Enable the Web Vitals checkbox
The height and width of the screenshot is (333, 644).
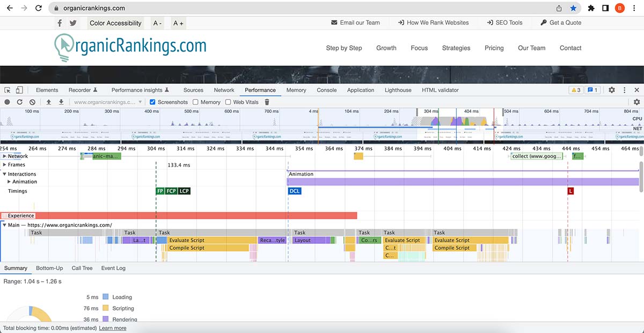(229, 102)
